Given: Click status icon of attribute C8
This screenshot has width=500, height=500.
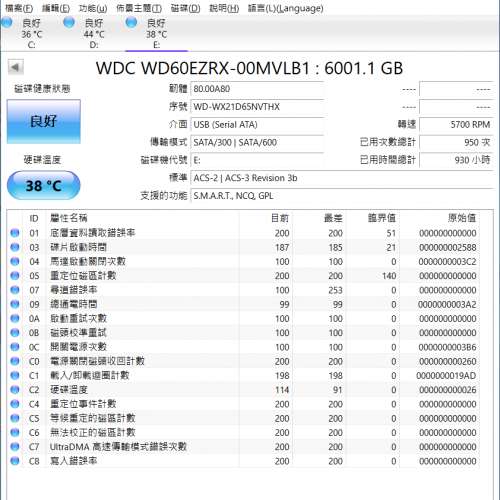Looking at the screenshot, I should click(15, 461).
